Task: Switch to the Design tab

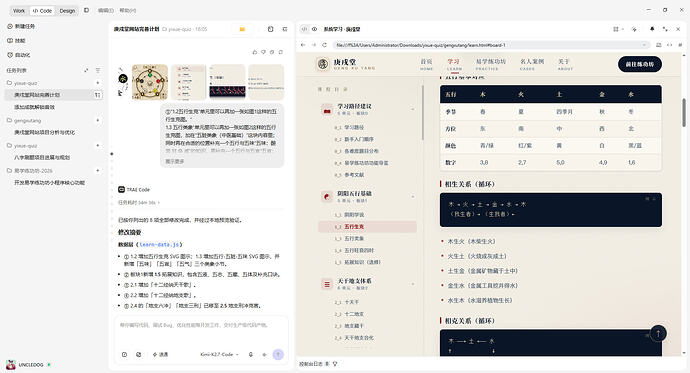Action: coord(67,11)
